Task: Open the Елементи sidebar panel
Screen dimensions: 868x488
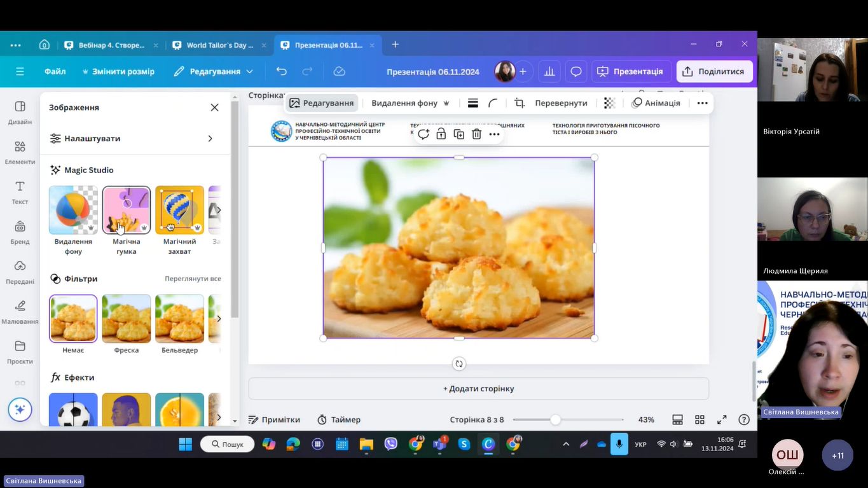Action: 20,151
